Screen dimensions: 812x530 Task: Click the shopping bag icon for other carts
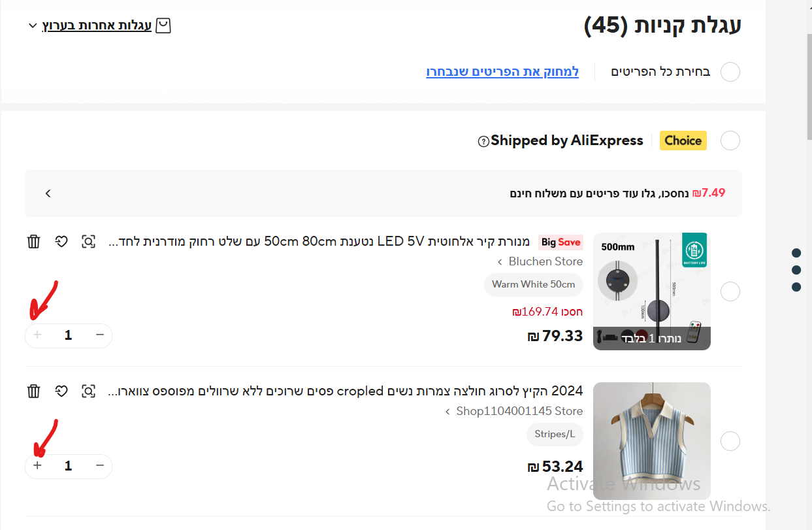click(x=163, y=26)
